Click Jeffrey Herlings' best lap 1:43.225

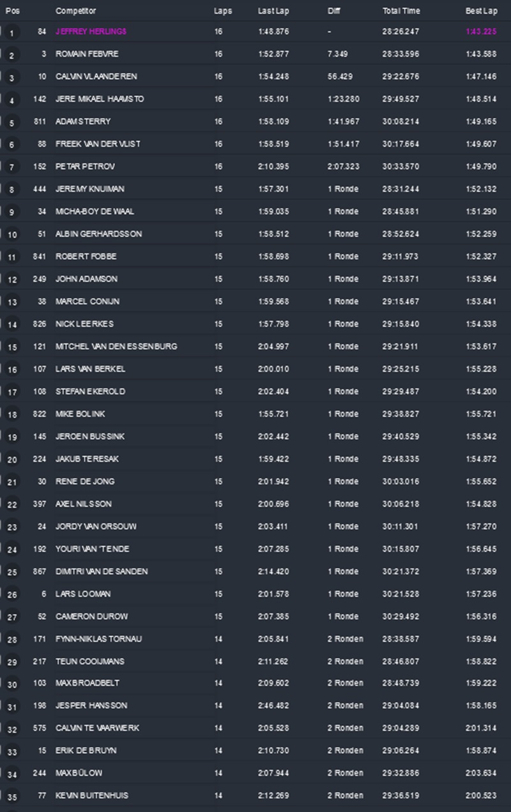click(x=481, y=31)
